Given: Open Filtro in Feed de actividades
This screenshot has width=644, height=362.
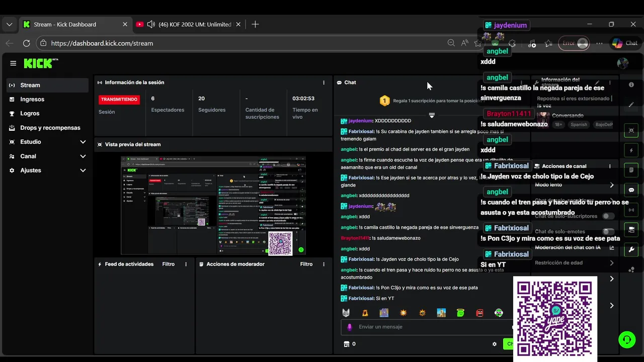Looking at the screenshot, I should coord(168,264).
